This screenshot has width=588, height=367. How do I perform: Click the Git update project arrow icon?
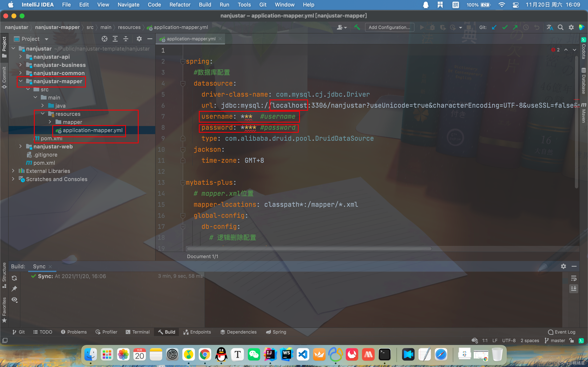coord(494,28)
